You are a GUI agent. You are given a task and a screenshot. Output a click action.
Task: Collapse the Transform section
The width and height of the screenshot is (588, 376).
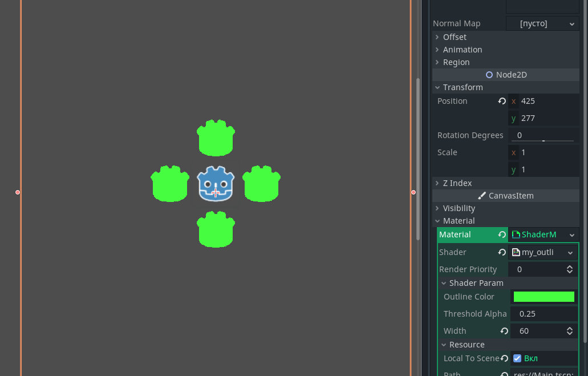coord(505,87)
